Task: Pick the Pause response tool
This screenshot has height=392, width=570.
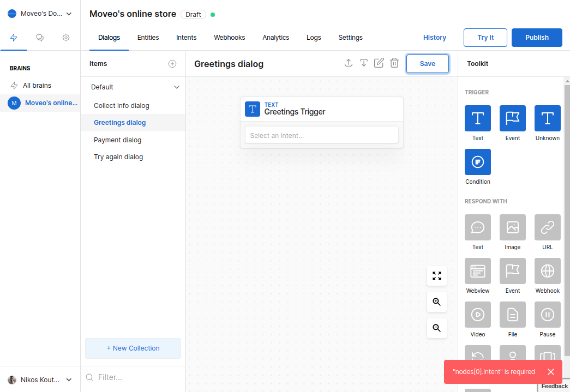Action: coord(548,315)
